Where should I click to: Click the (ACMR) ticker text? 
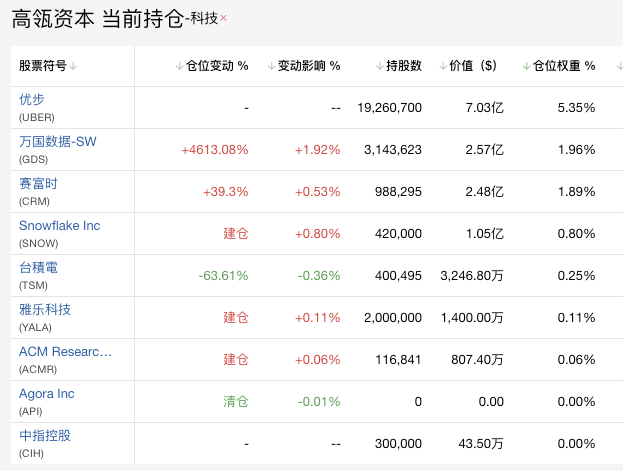(38, 370)
